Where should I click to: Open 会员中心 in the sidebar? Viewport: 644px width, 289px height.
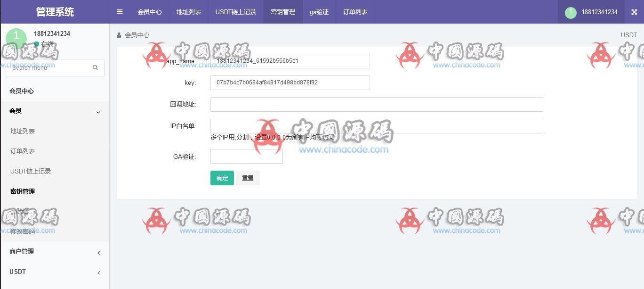[x=55, y=91]
